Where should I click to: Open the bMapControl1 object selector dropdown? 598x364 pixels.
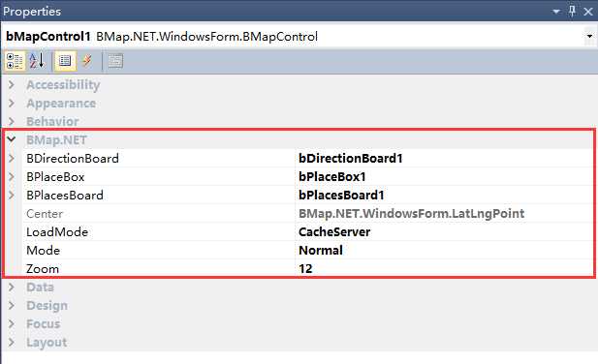tap(589, 37)
